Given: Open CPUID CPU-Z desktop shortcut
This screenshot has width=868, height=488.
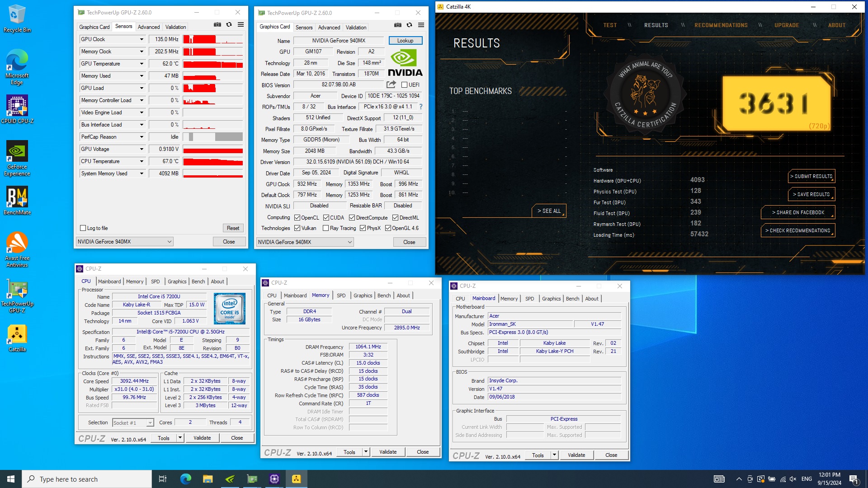Looking at the screenshot, I should click(17, 109).
